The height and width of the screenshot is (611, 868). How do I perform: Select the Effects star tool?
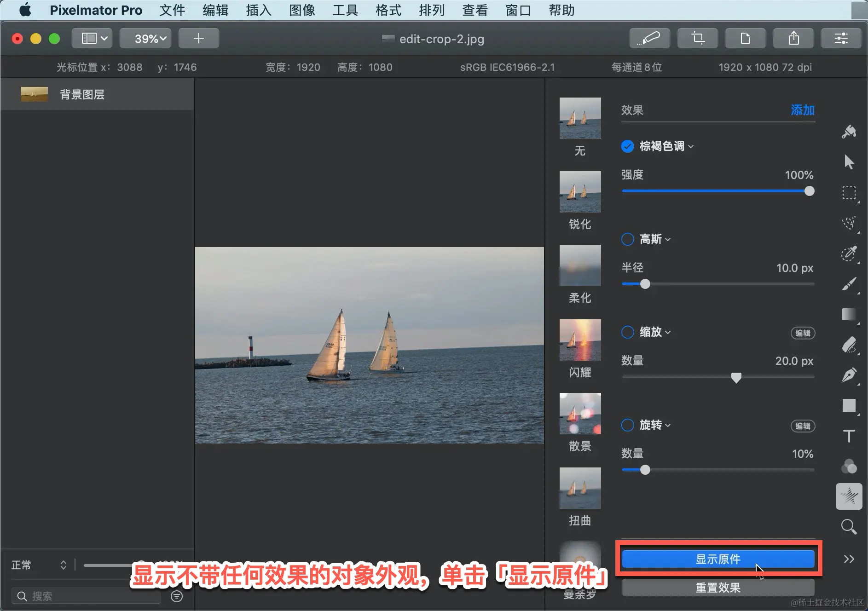(x=849, y=496)
